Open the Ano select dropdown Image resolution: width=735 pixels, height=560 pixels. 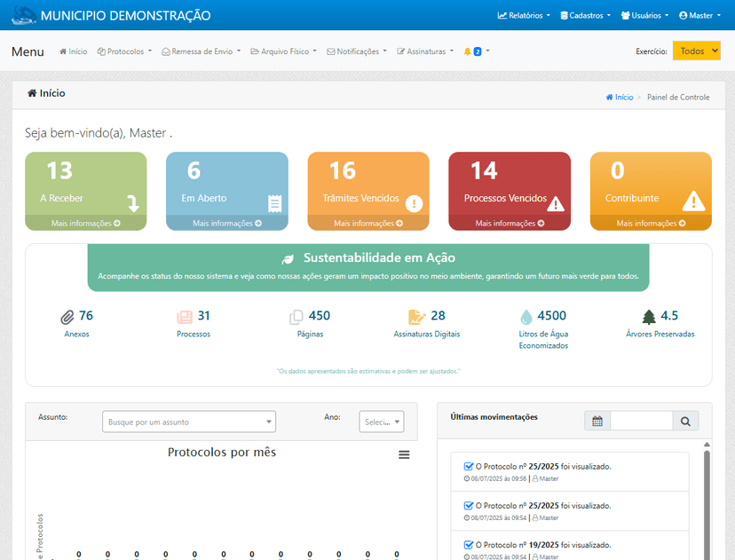(382, 422)
